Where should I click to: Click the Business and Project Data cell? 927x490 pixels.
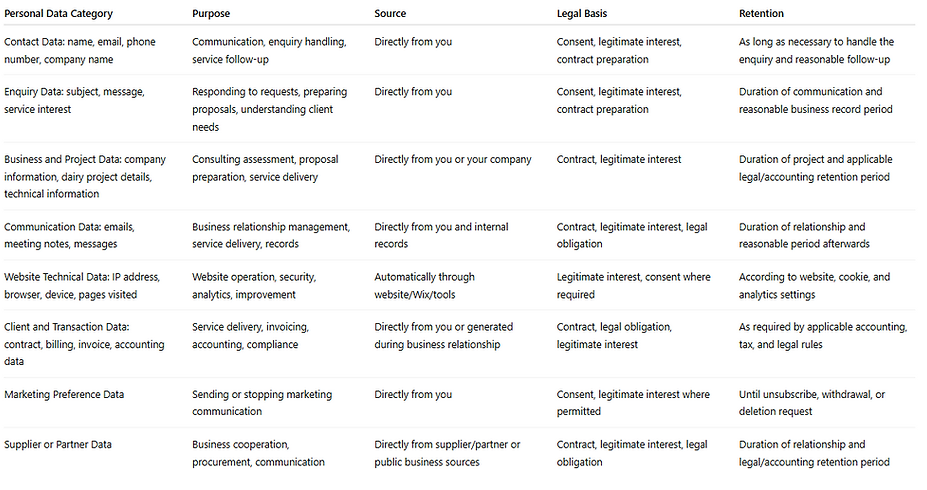(x=85, y=176)
